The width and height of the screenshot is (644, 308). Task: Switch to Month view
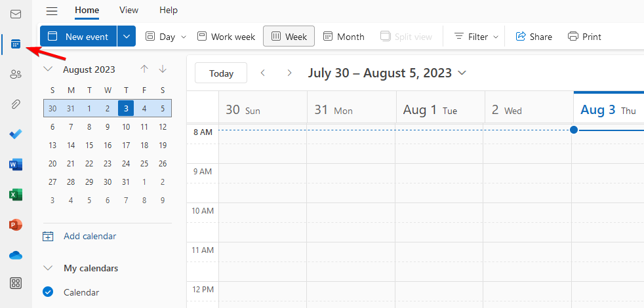click(344, 37)
